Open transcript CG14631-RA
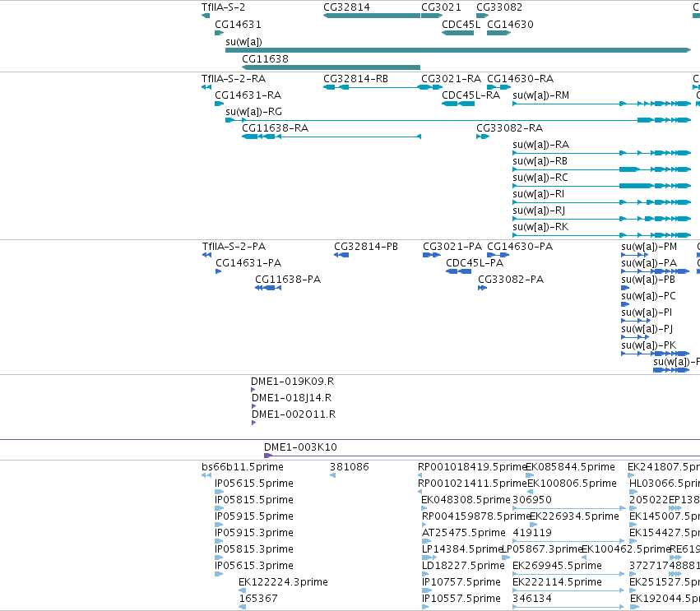This screenshot has height=611, width=700. pos(248,95)
